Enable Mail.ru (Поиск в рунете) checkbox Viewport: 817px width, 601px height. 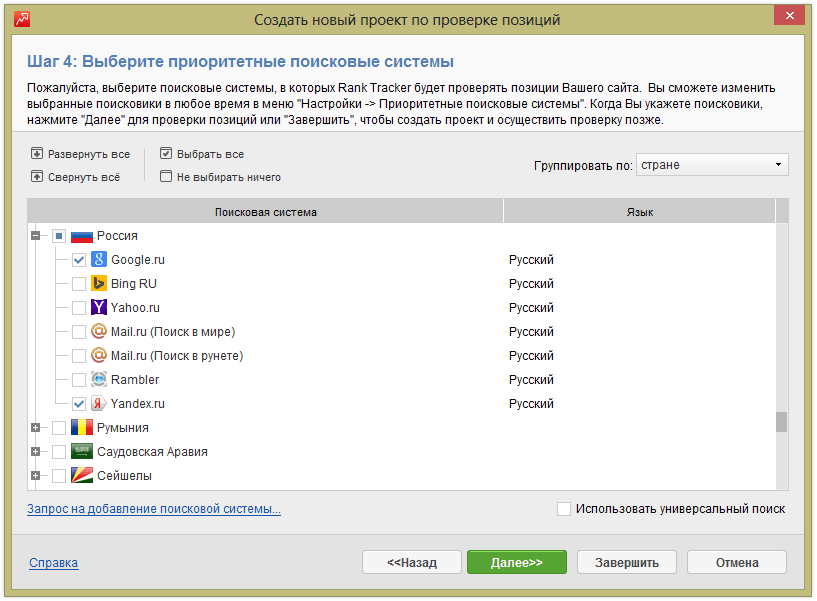tap(79, 355)
